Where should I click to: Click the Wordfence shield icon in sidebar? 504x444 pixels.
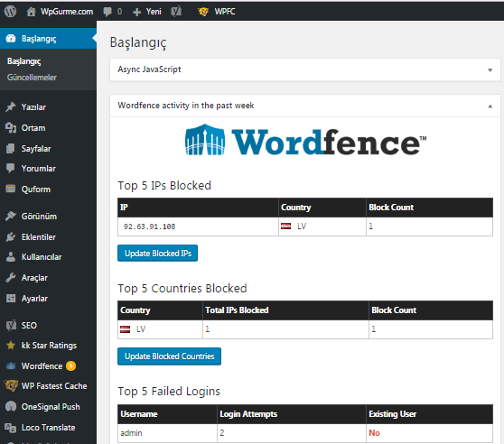click(x=11, y=366)
